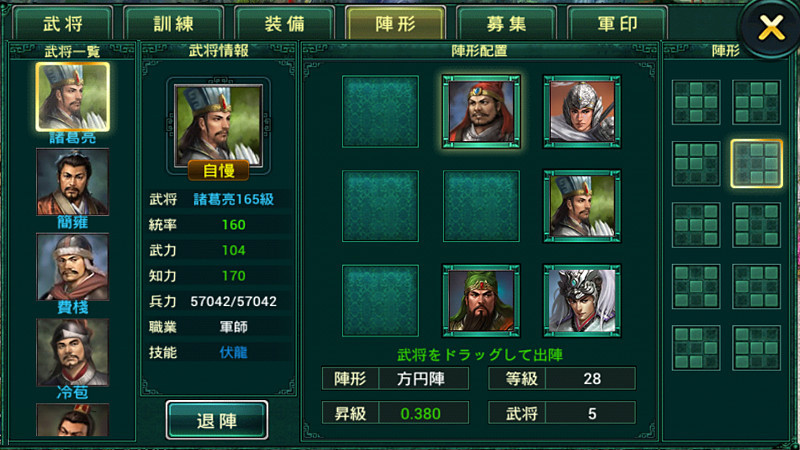Click the empty top-left formation slot
Screen dimensions: 800x450
(380, 112)
